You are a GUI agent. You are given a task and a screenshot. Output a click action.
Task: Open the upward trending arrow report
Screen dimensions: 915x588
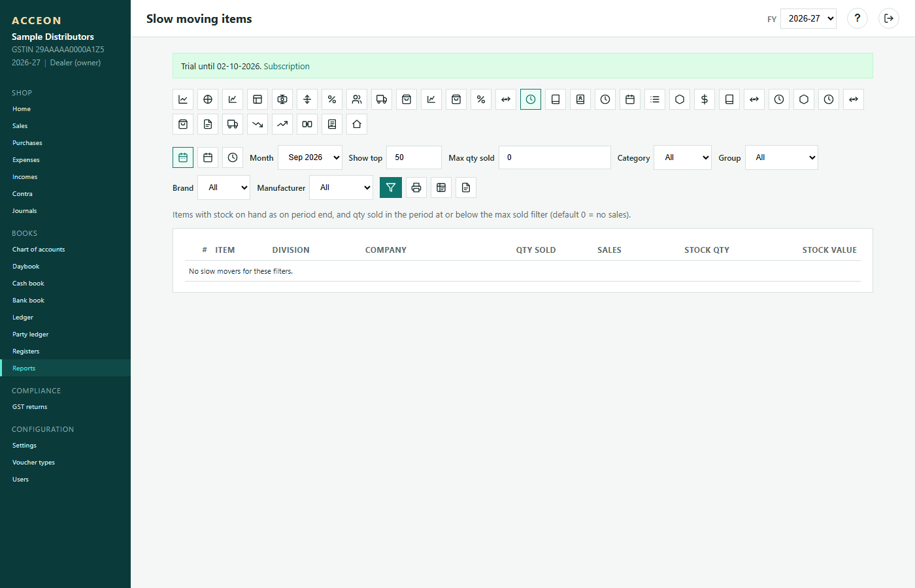click(282, 124)
